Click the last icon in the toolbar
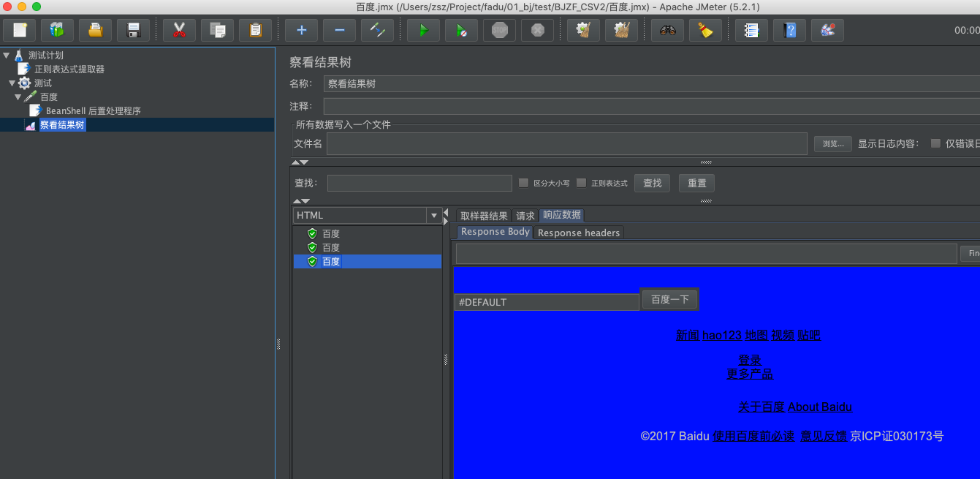Image resolution: width=980 pixels, height=479 pixels. pos(827,30)
